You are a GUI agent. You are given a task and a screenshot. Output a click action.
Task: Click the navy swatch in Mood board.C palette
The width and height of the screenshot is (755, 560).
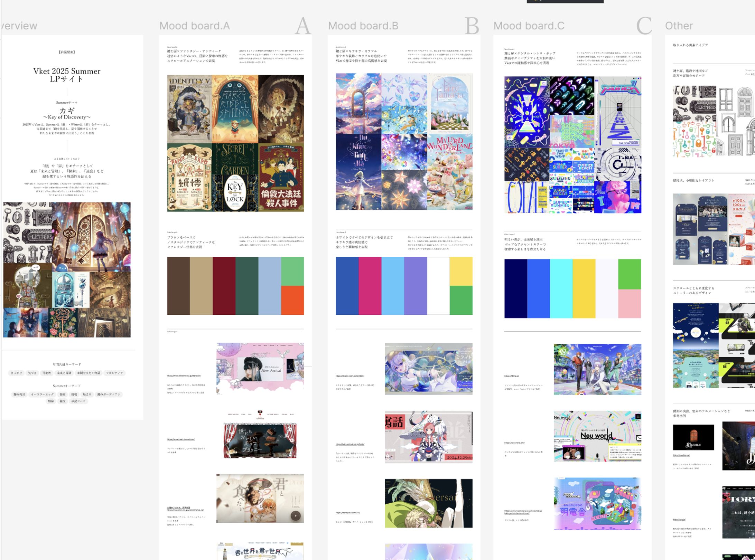[x=516, y=288]
